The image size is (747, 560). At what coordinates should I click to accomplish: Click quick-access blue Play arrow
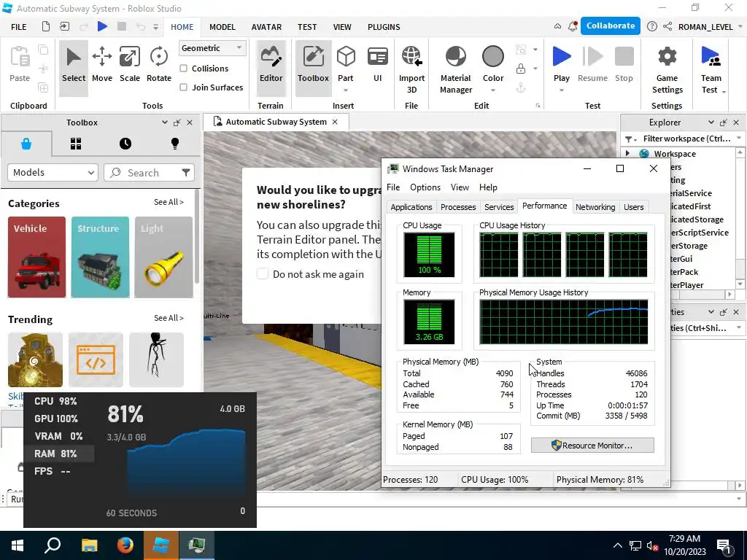pos(102,26)
